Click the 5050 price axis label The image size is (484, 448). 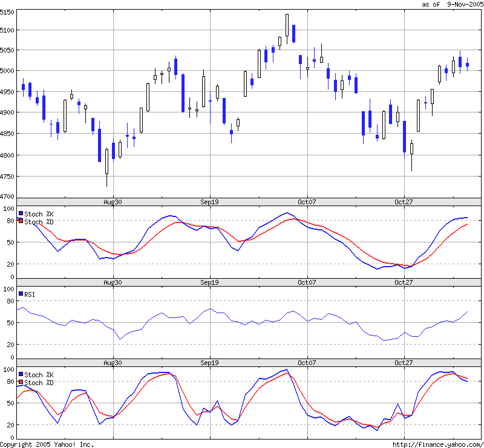tap(7, 50)
